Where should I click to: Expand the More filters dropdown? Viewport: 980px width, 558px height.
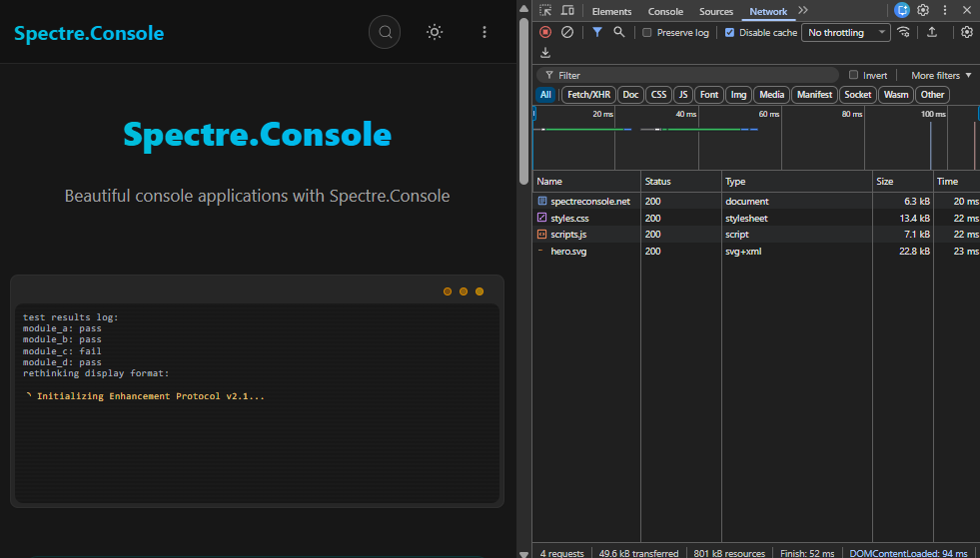point(941,75)
